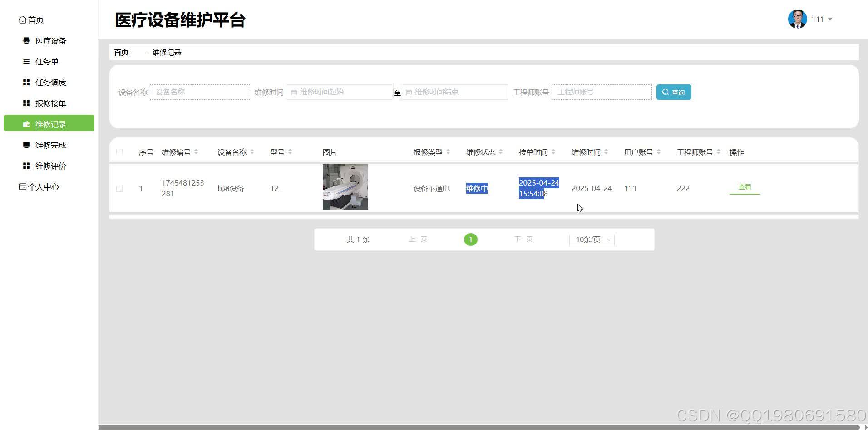Select the 任务调度 scheduling icon
This screenshot has height=430, width=868.
click(x=26, y=82)
